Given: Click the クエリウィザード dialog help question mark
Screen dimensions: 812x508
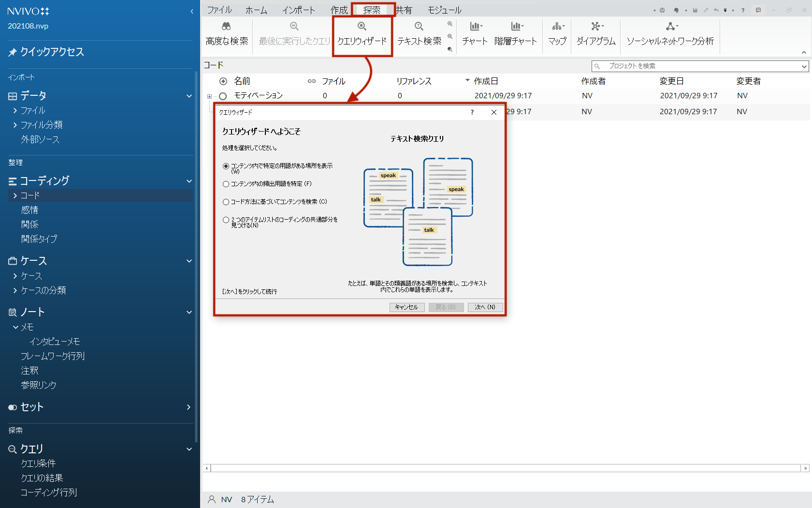Looking at the screenshot, I should (472, 112).
